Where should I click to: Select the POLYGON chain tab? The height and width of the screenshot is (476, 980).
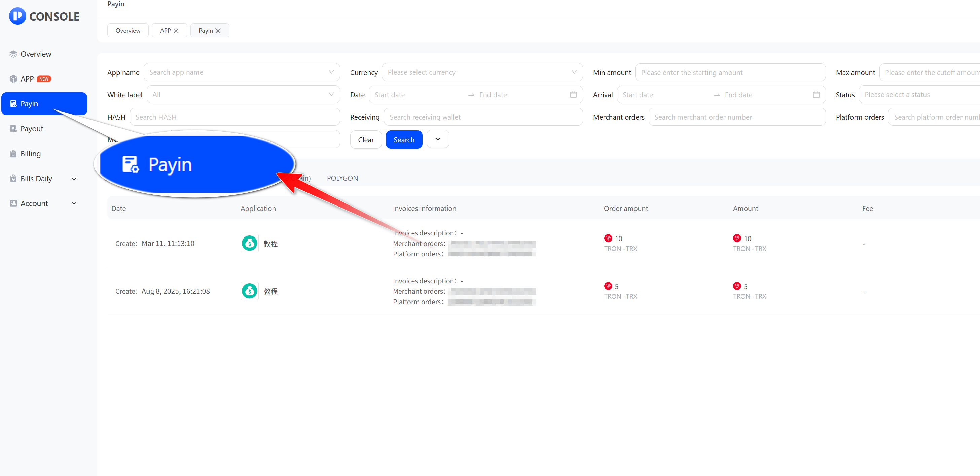click(342, 178)
